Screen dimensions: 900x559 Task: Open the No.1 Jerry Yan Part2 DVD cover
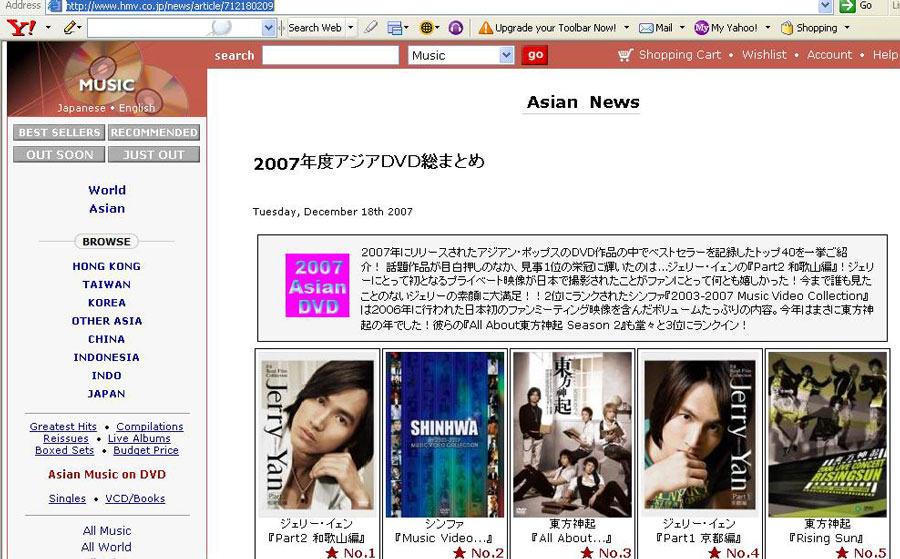(x=317, y=434)
